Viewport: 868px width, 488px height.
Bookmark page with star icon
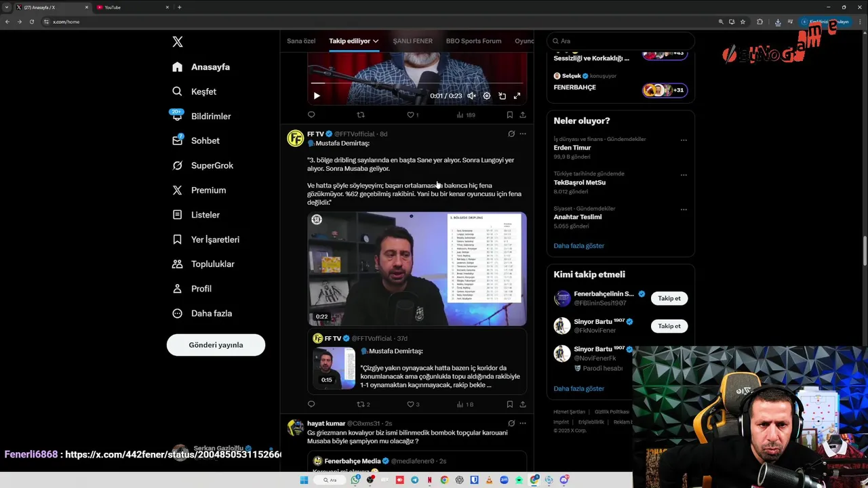tap(743, 22)
